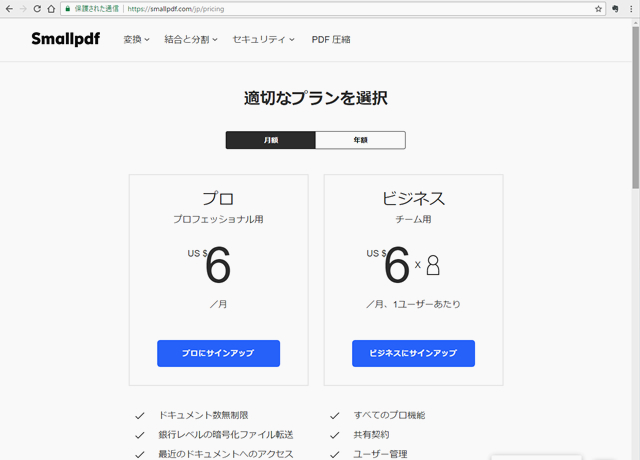Click the browser back arrow

point(9,8)
